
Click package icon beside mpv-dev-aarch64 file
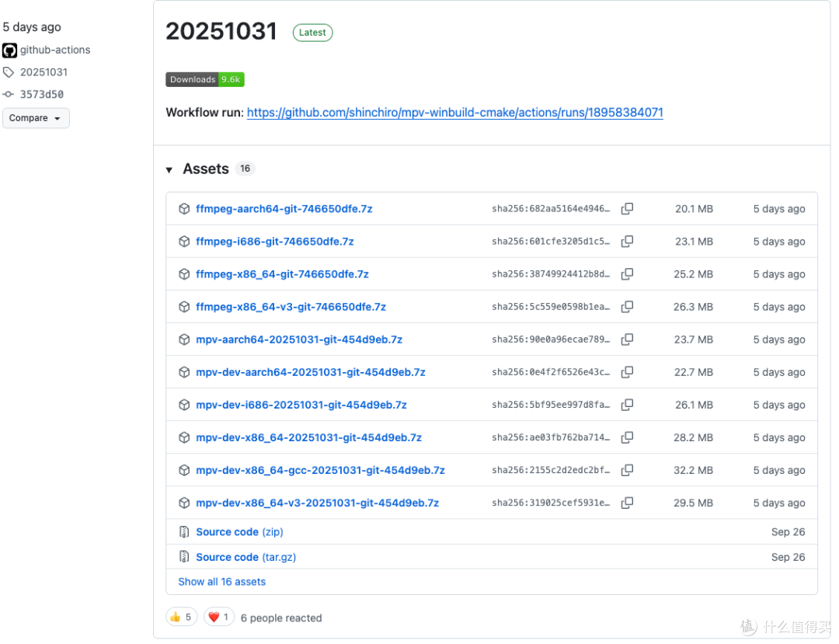point(184,372)
